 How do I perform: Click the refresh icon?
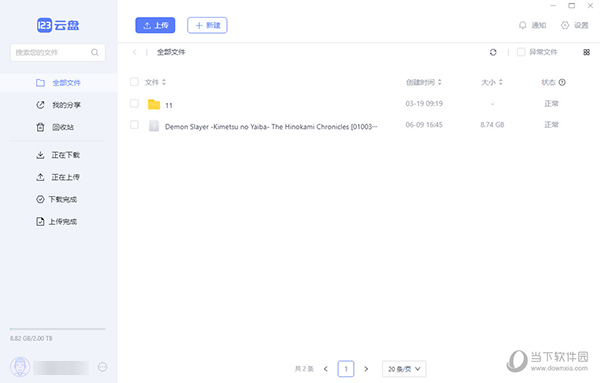pyautogui.click(x=493, y=52)
